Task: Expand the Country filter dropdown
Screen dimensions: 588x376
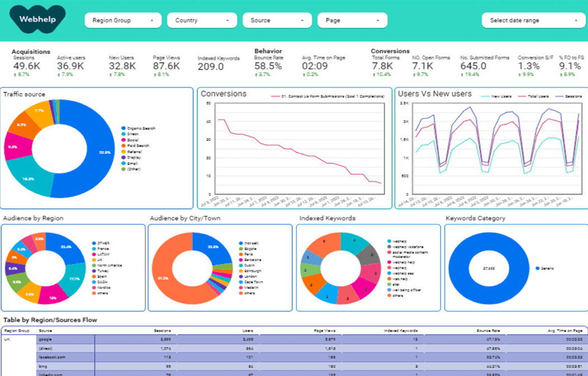Action: click(x=202, y=21)
